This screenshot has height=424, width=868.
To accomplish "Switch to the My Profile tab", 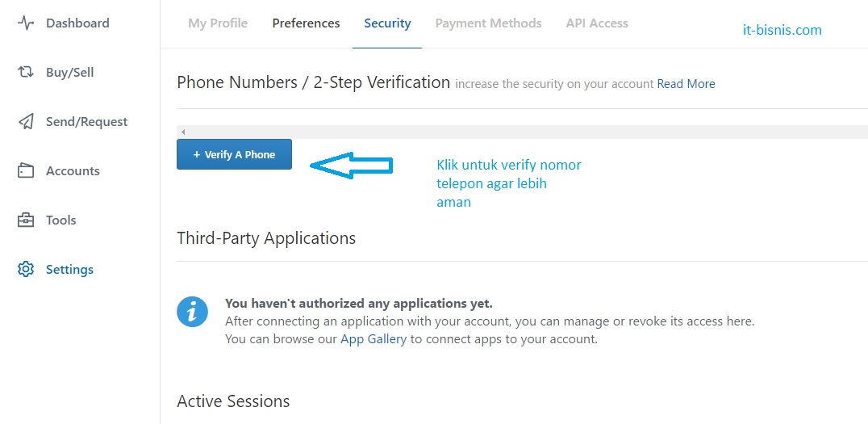I will (218, 23).
